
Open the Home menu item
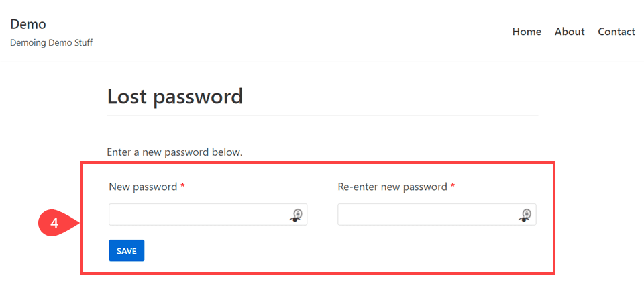pyautogui.click(x=527, y=32)
